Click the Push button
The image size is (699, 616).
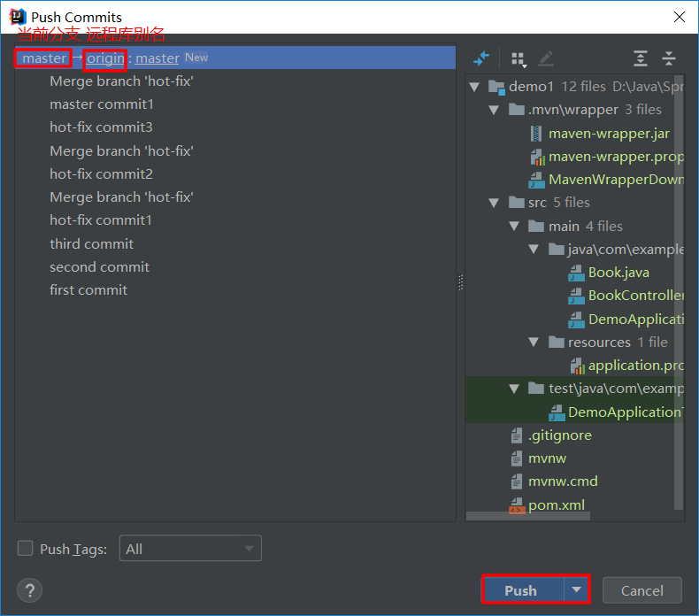(524, 589)
